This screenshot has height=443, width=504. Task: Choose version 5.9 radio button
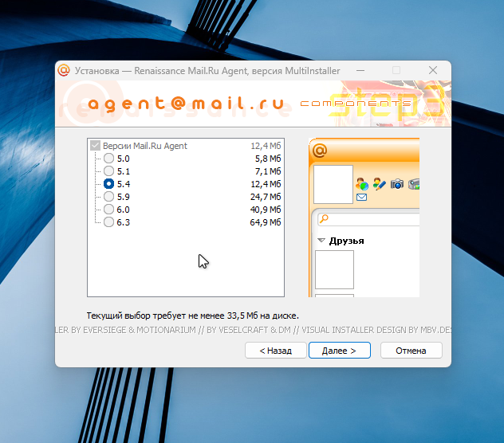click(x=108, y=196)
